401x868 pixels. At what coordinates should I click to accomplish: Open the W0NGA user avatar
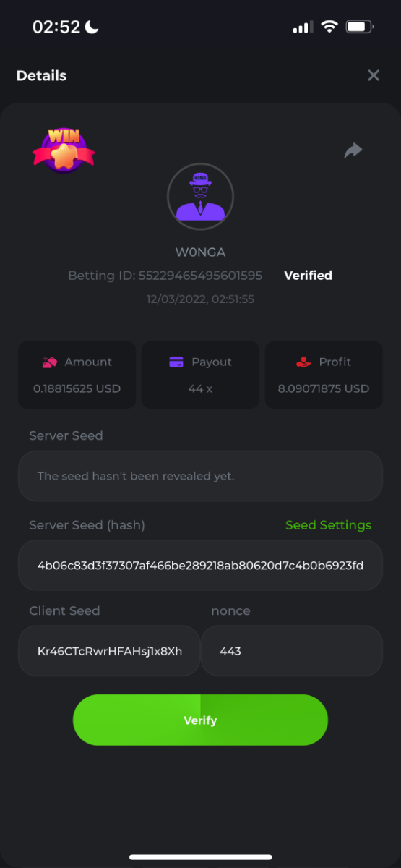pos(200,196)
